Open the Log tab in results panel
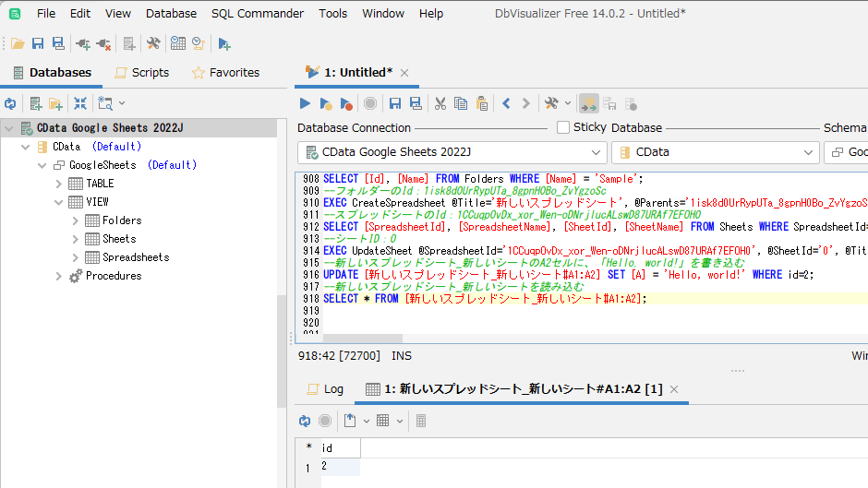Image resolution: width=868 pixels, height=488 pixels. (324, 389)
